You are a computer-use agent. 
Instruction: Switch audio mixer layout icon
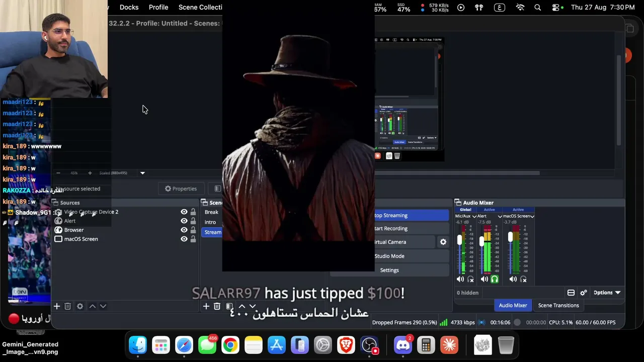571,293
